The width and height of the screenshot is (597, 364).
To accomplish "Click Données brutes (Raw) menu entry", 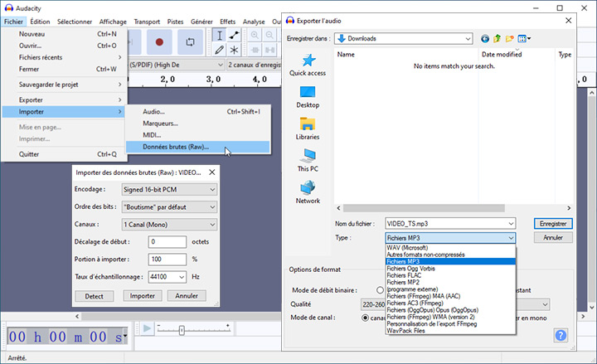I will (x=176, y=148).
